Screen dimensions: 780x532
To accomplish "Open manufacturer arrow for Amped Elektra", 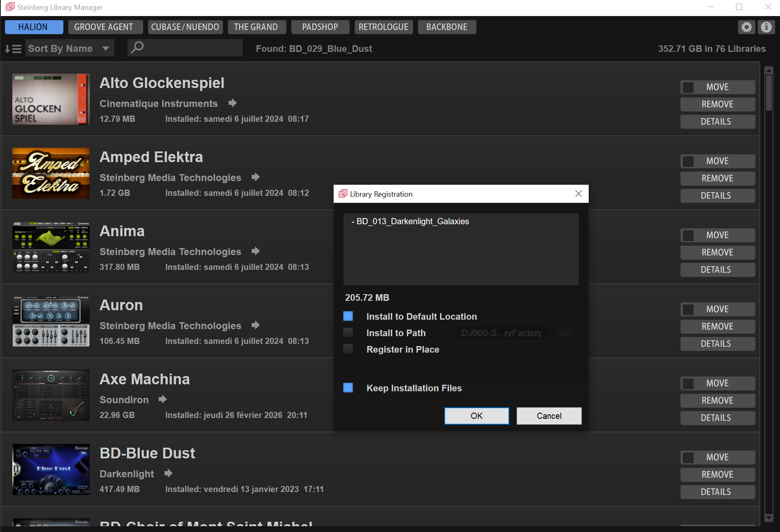I will pos(256,177).
